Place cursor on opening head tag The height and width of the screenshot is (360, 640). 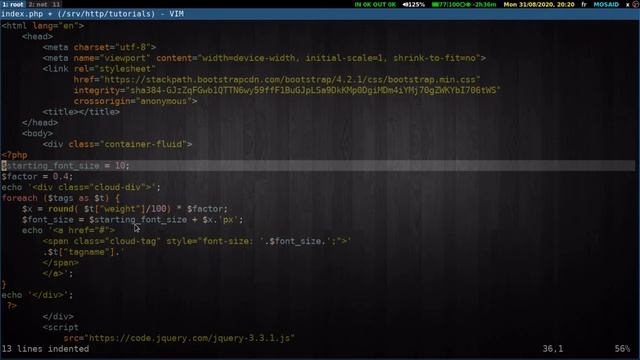[x=38, y=36]
